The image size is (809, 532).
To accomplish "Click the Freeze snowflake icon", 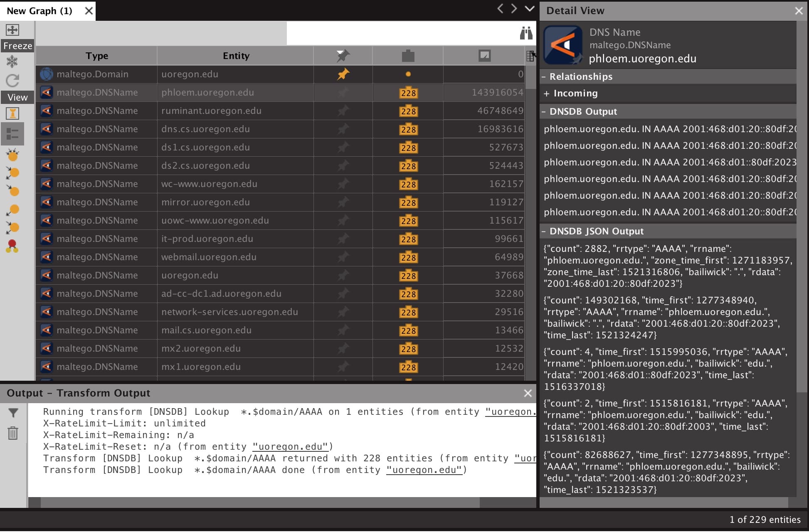I will (12, 62).
